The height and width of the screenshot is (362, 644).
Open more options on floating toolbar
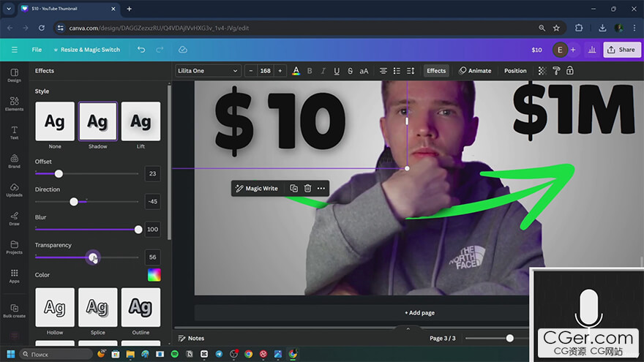click(321, 189)
